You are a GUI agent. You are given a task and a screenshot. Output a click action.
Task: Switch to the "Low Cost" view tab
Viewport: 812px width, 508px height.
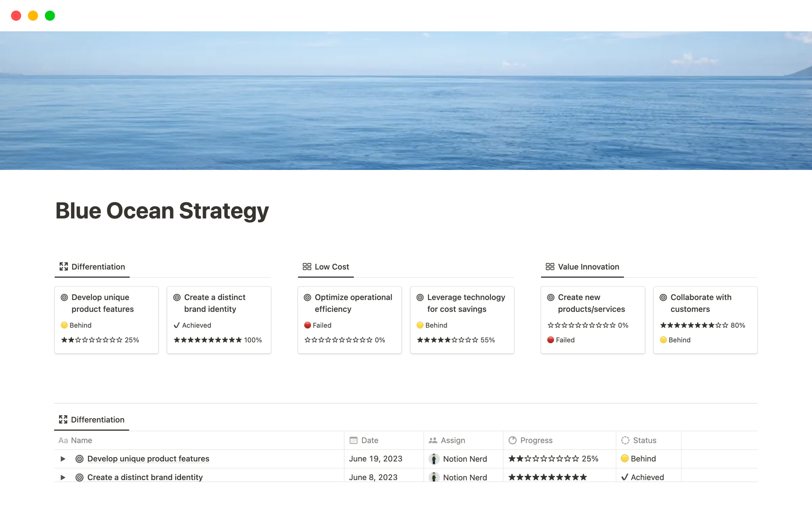[x=332, y=266]
